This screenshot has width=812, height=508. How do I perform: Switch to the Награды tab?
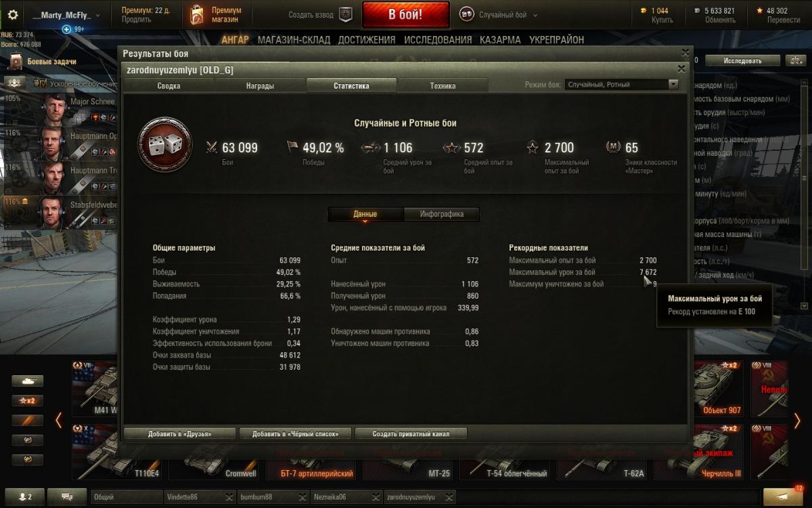tap(260, 85)
